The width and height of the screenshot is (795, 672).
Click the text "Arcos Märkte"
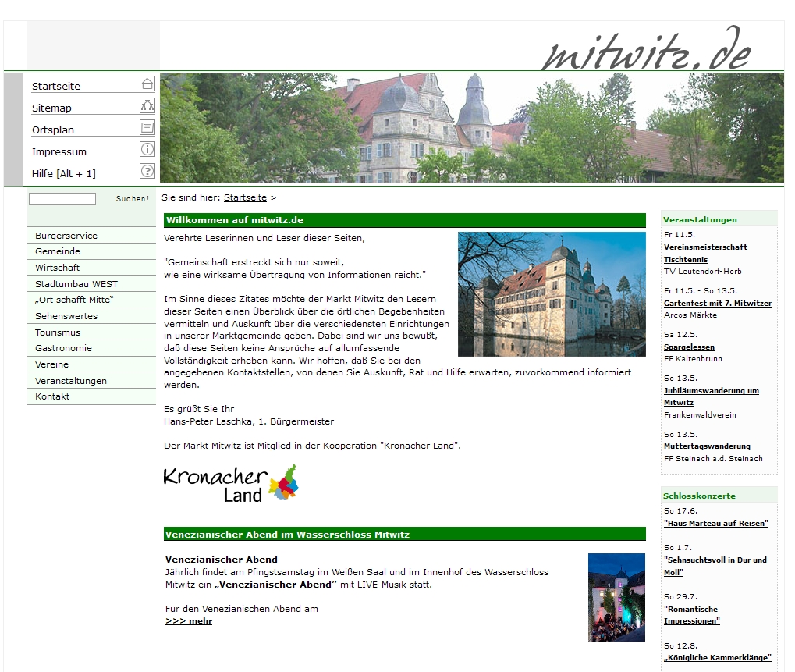[690, 315]
